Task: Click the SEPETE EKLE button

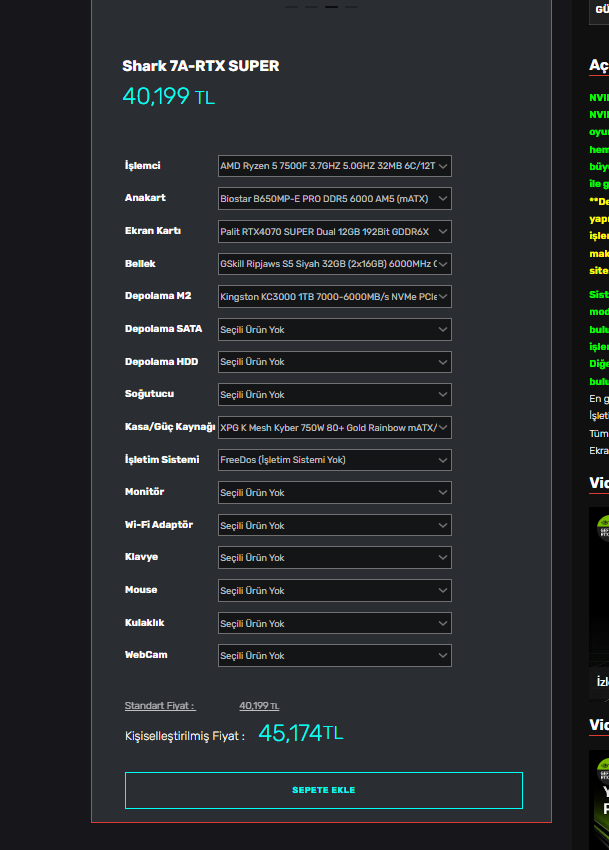Action: click(x=324, y=790)
